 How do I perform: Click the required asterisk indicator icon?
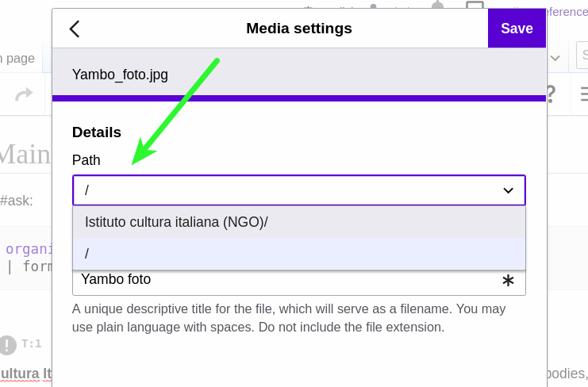pos(509,281)
